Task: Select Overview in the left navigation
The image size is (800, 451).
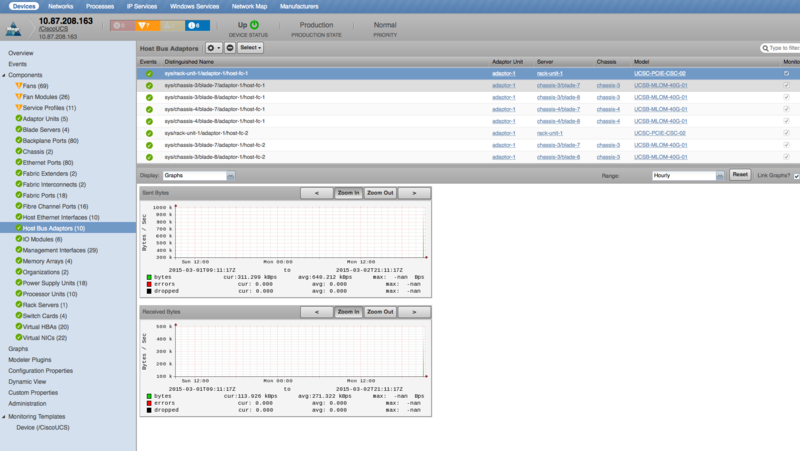Action: point(21,53)
